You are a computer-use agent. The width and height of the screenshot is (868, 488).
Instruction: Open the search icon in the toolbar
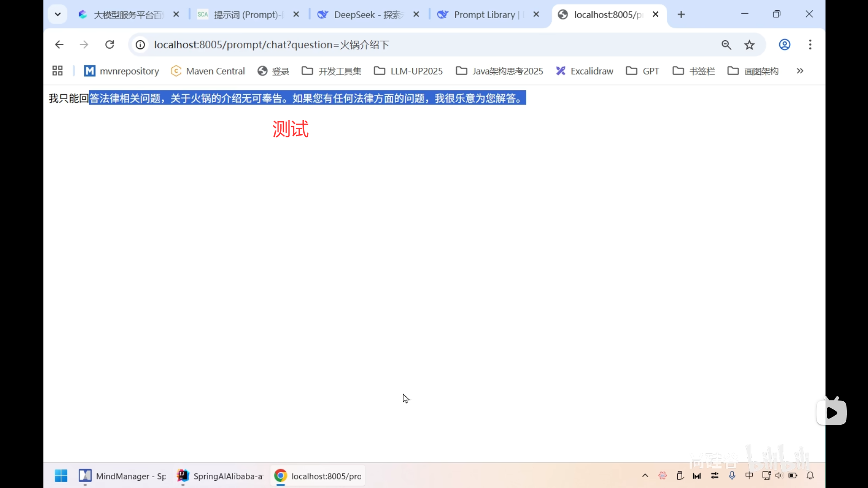tap(726, 44)
